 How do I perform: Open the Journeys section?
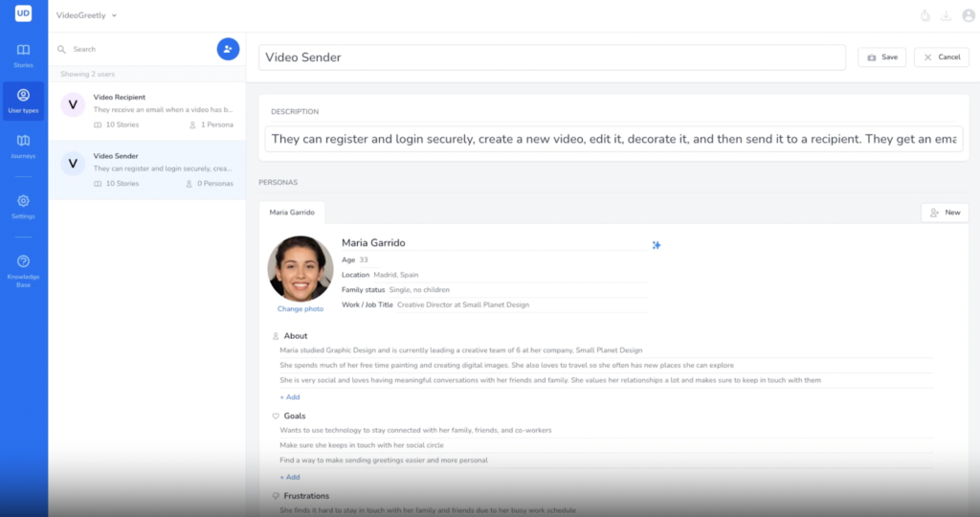(x=23, y=146)
